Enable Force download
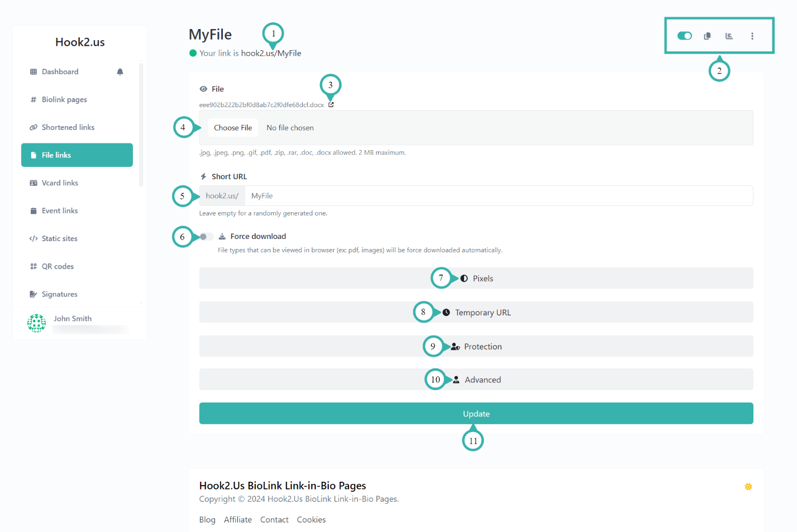The image size is (797, 532). tap(206, 236)
